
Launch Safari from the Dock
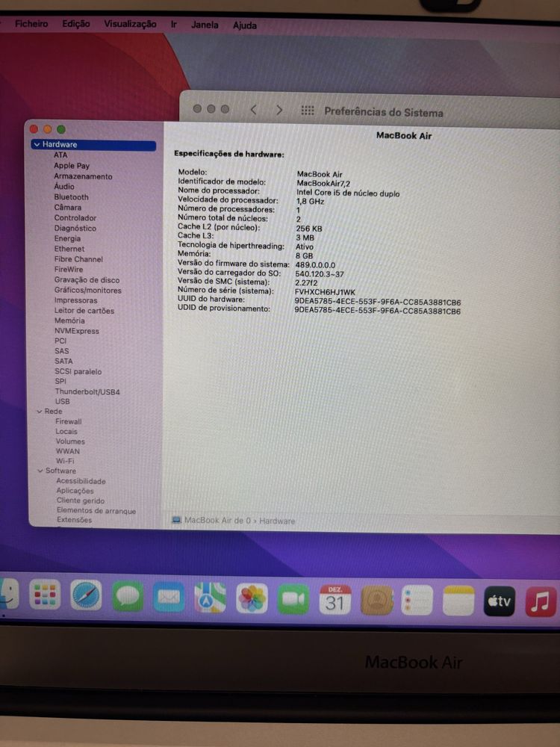coord(86,595)
